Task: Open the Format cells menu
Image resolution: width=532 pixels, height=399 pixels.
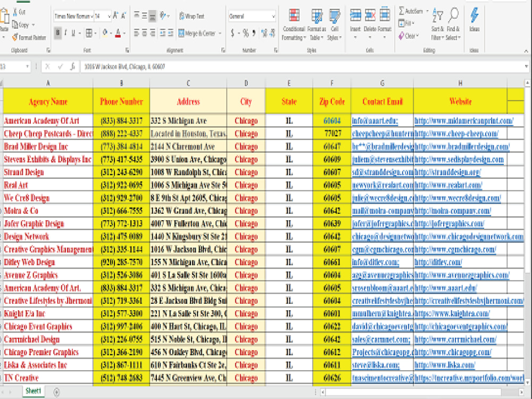Action: click(385, 23)
